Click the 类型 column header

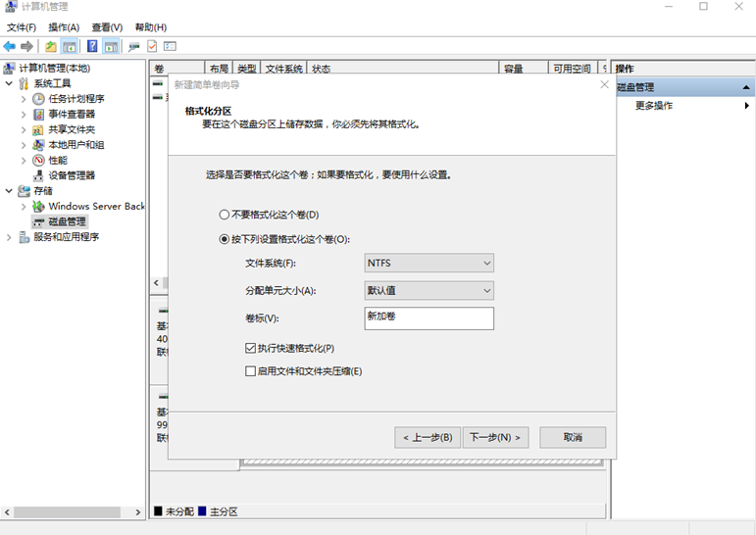pyautogui.click(x=247, y=69)
